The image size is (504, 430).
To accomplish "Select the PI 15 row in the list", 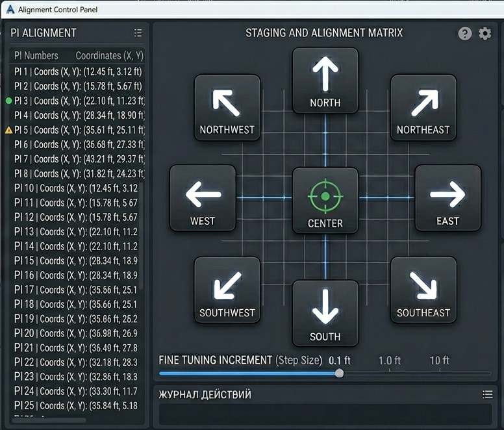I will (x=75, y=261).
